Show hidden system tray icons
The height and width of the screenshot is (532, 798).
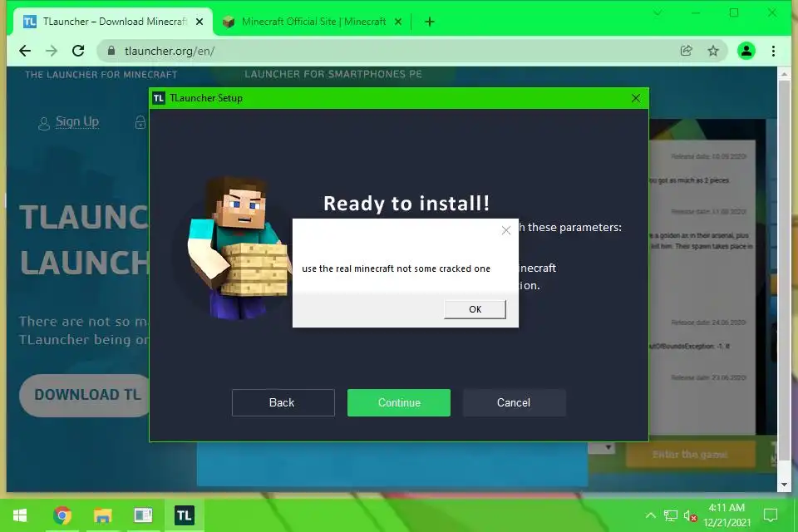click(x=650, y=515)
